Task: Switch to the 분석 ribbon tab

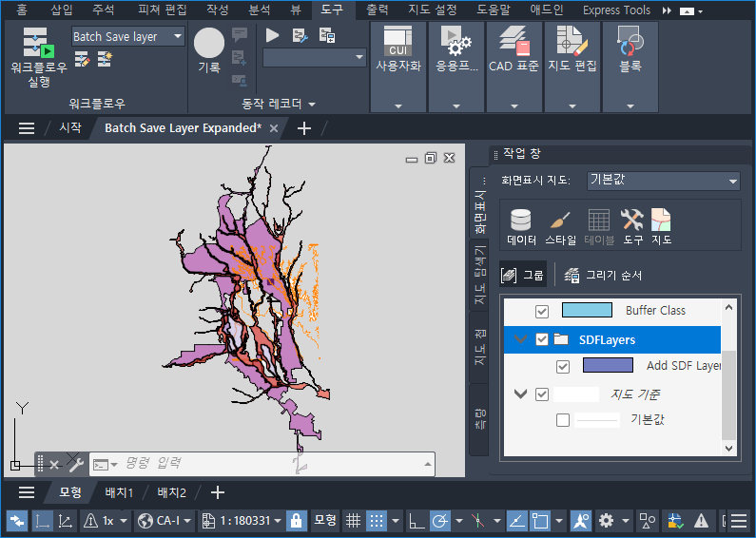Action: pyautogui.click(x=260, y=10)
